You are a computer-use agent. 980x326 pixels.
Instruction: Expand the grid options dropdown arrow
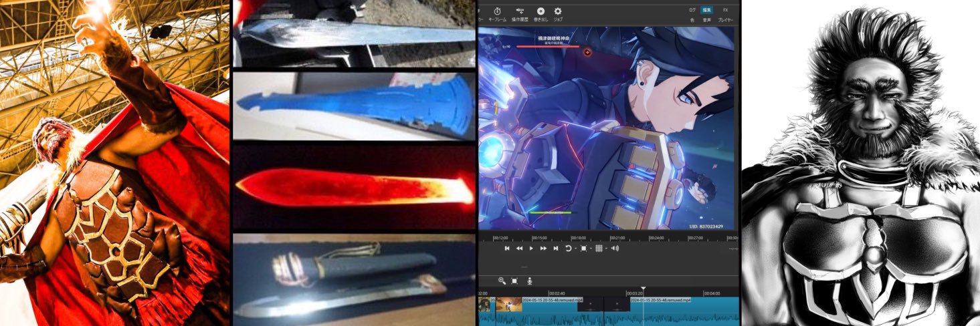click(x=605, y=249)
